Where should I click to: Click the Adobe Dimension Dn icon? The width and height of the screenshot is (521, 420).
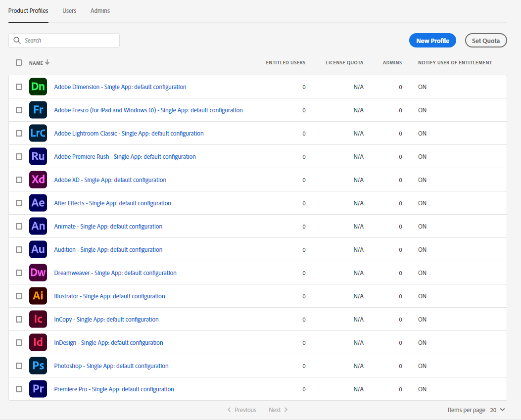pos(38,87)
